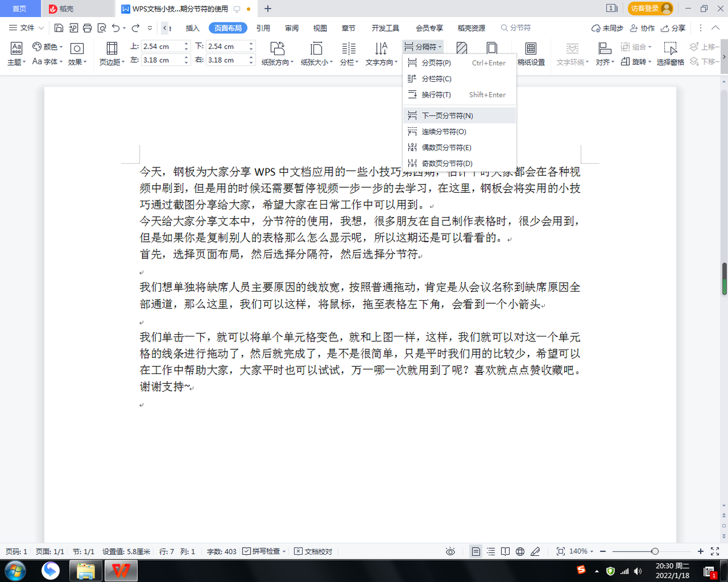Click the zoom slider handle
This screenshot has height=582, width=728.
(x=655, y=551)
